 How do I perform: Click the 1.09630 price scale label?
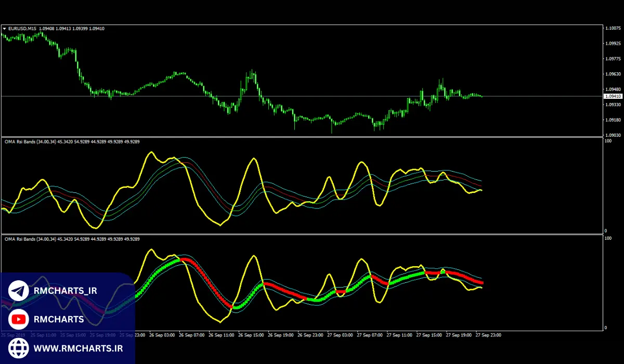[x=613, y=74]
